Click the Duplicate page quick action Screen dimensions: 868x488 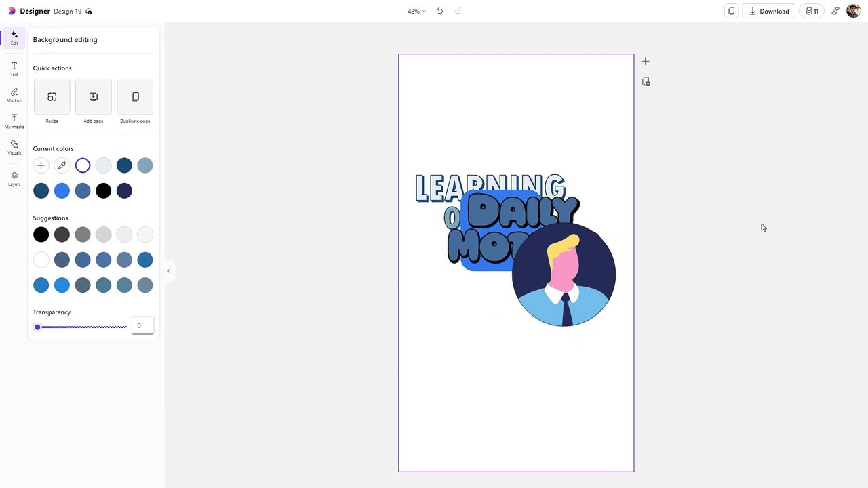coord(135,97)
